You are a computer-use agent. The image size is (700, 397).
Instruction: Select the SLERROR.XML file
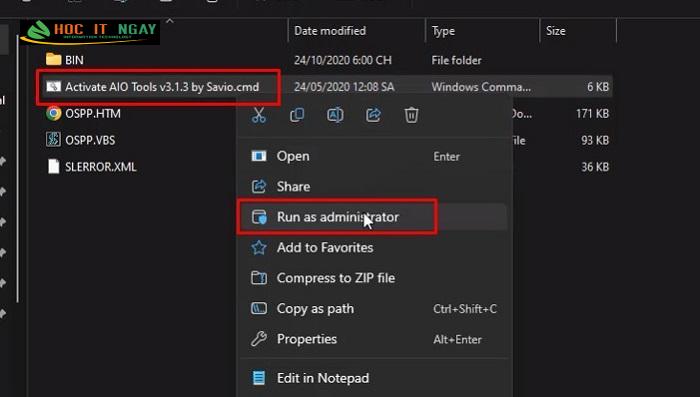tap(101, 167)
